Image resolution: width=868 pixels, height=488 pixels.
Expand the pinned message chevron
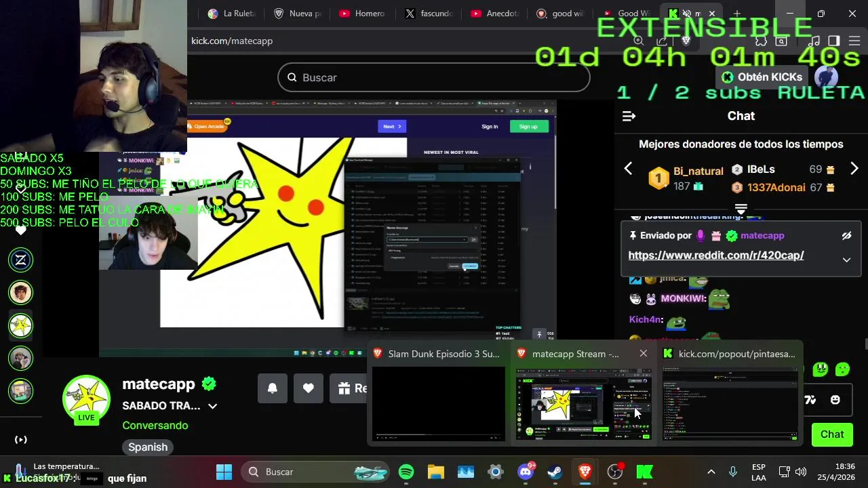[x=846, y=260]
